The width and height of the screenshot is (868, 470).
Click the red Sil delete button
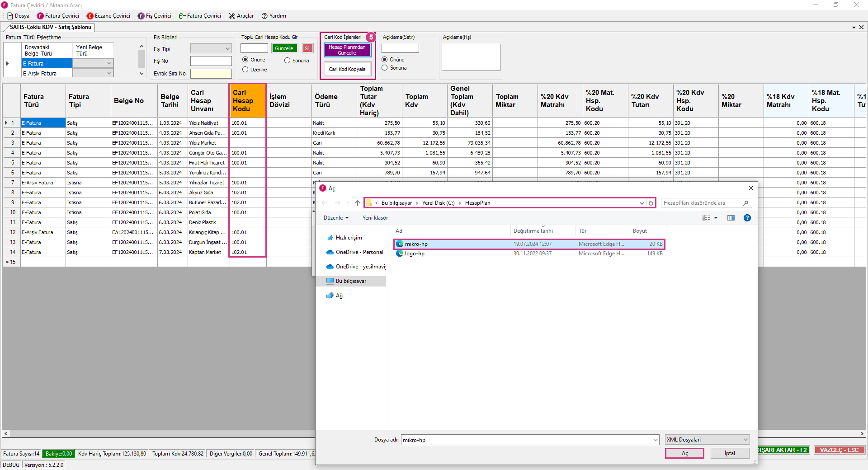click(x=307, y=48)
